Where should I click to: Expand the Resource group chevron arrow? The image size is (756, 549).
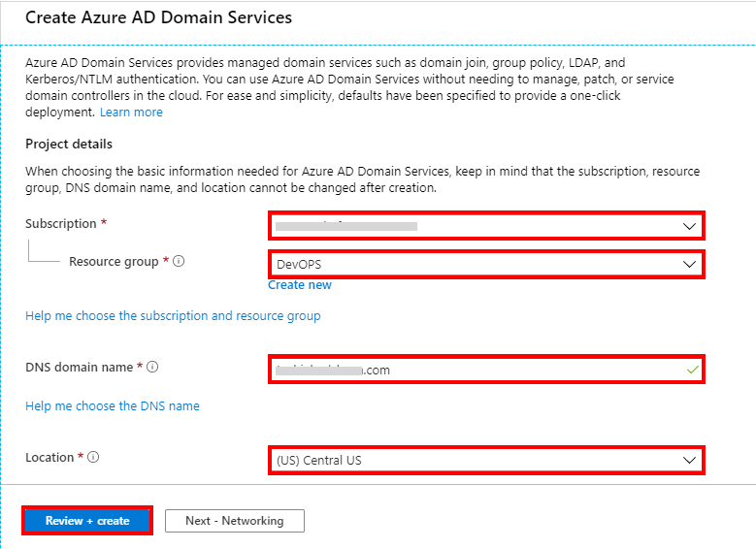tap(689, 264)
